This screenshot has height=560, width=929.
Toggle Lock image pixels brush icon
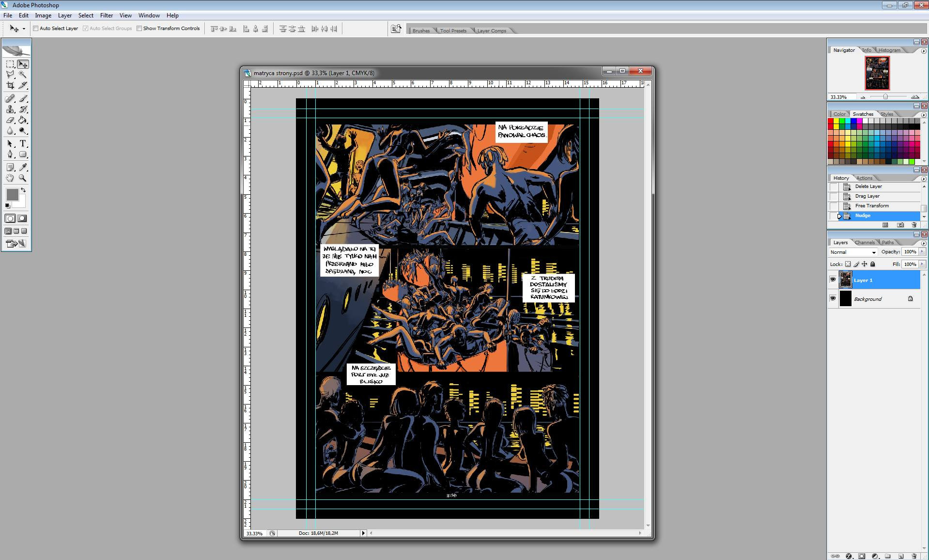[x=856, y=264]
